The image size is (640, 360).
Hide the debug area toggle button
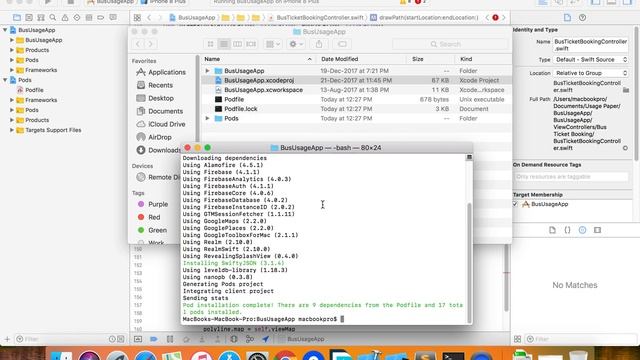point(138,339)
